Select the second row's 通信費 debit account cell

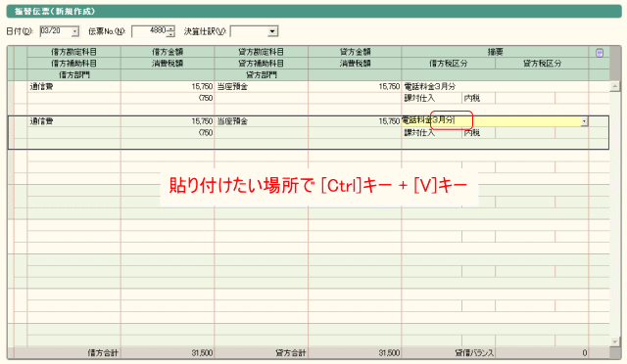tap(74, 121)
